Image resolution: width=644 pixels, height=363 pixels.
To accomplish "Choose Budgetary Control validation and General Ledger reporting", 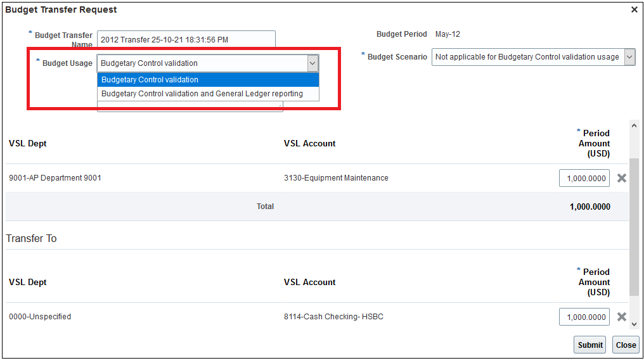I will pos(208,94).
